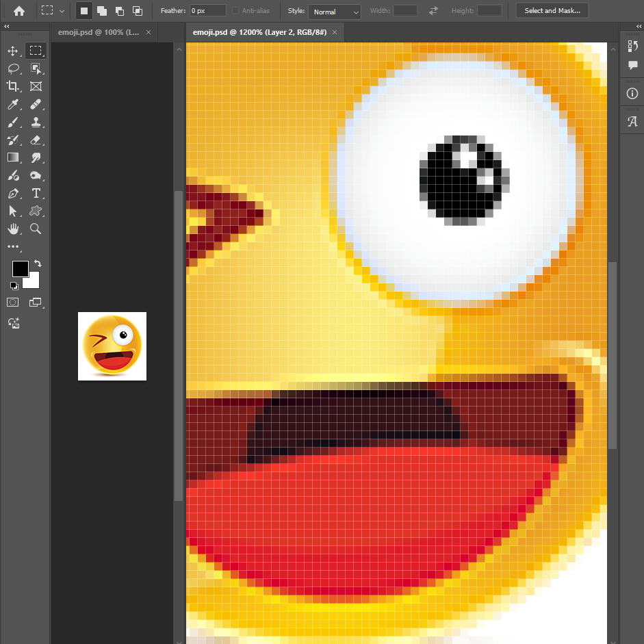Click the right document vertical scrollbar
644x644 pixels.
coord(613,356)
